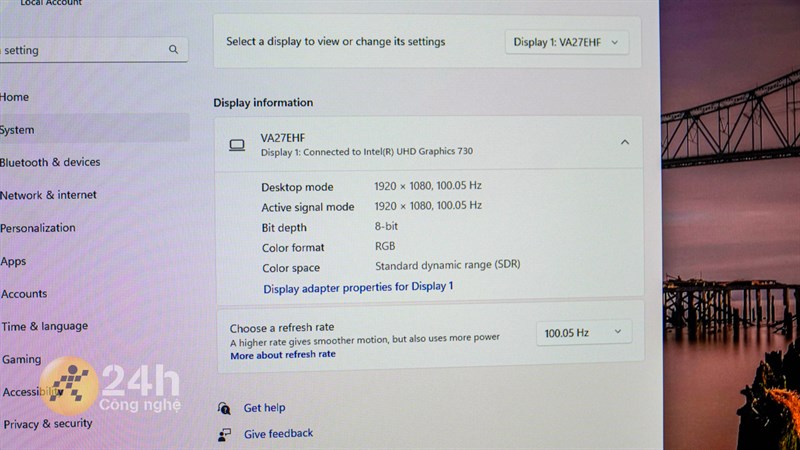This screenshot has width=800, height=450.
Task: Click the Desktop mode value 1920 × 1080, 100.05 Hz
Action: tap(428, 186)
